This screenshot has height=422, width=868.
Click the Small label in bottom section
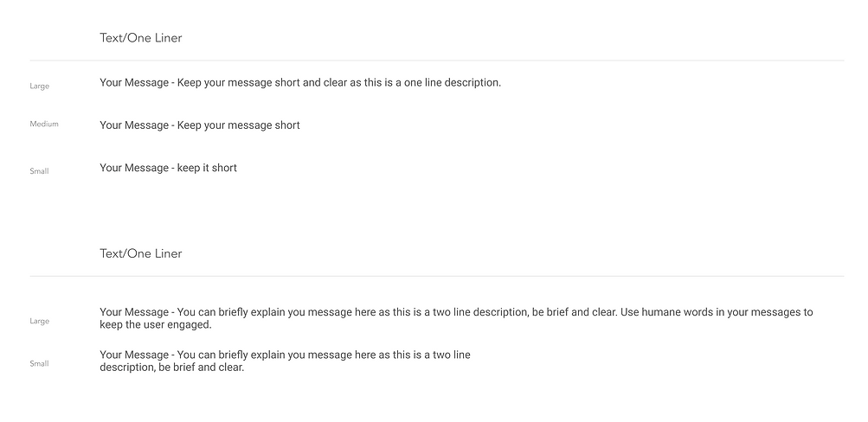[39, 364]
